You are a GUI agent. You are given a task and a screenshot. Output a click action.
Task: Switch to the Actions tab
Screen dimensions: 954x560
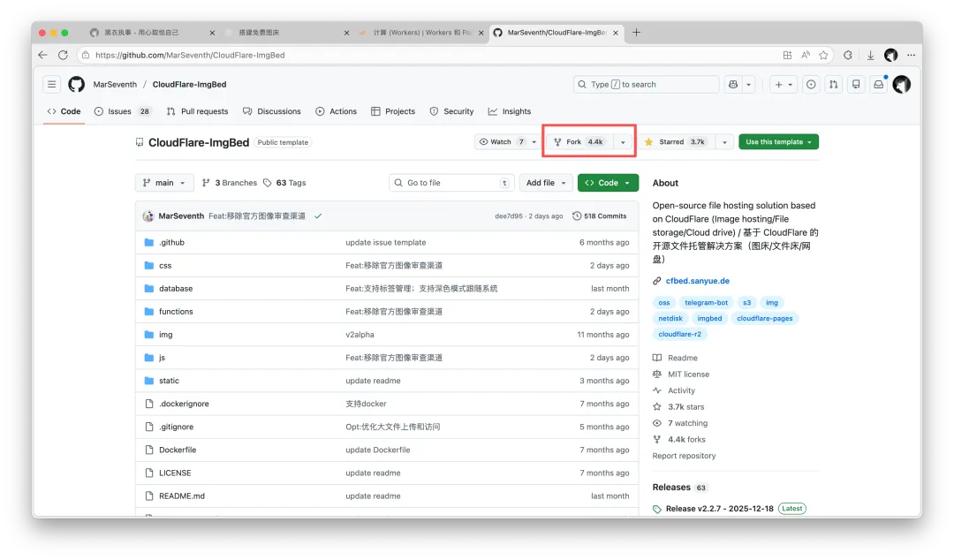(x=337, y=111)
